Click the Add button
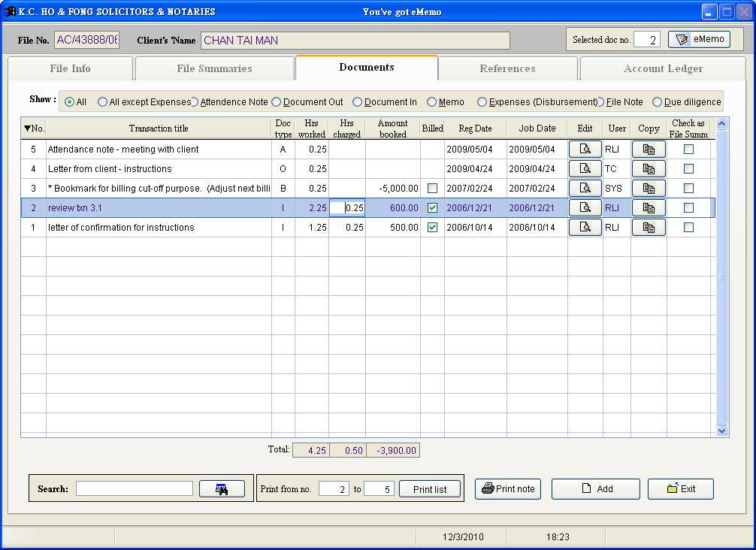Screen dimensions: 756x550 coord(596,489)
